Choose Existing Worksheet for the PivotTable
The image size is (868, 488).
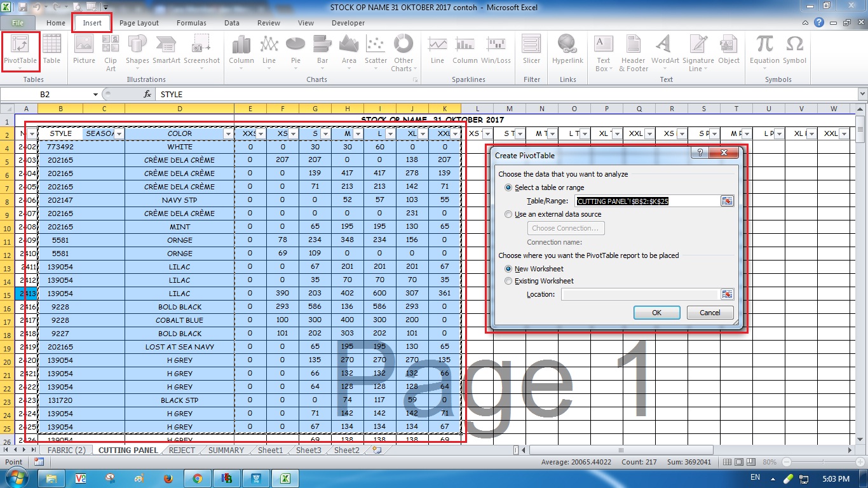(508, 281)
